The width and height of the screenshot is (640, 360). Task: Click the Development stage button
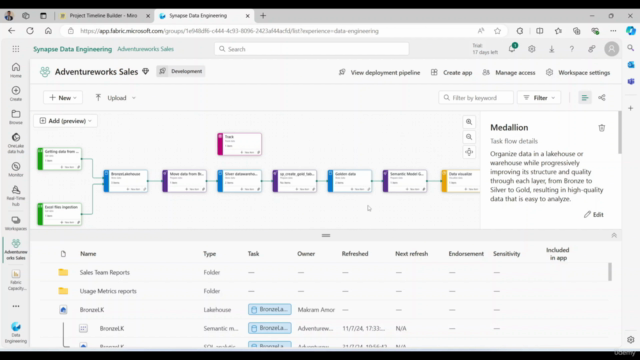click(181, 71)
